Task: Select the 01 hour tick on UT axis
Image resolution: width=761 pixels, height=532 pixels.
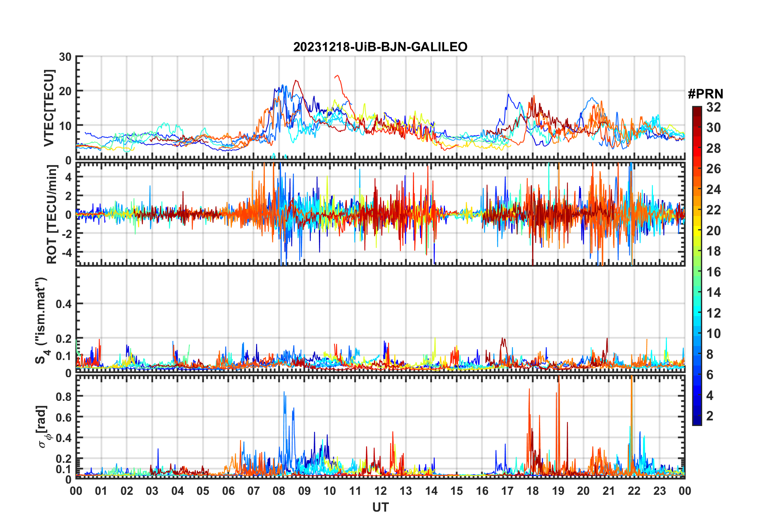Action: point(101,491)
